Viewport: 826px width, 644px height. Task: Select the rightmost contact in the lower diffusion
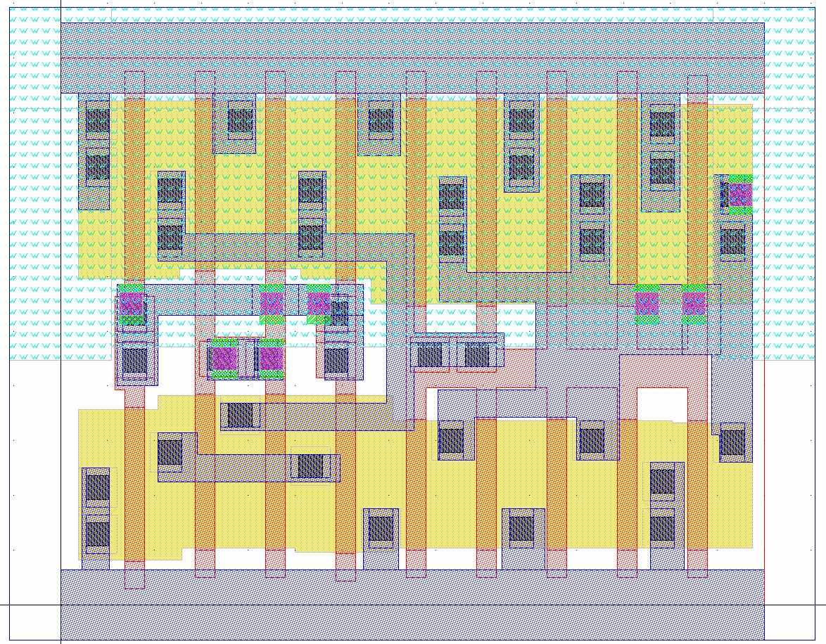(x=732, y=442)
